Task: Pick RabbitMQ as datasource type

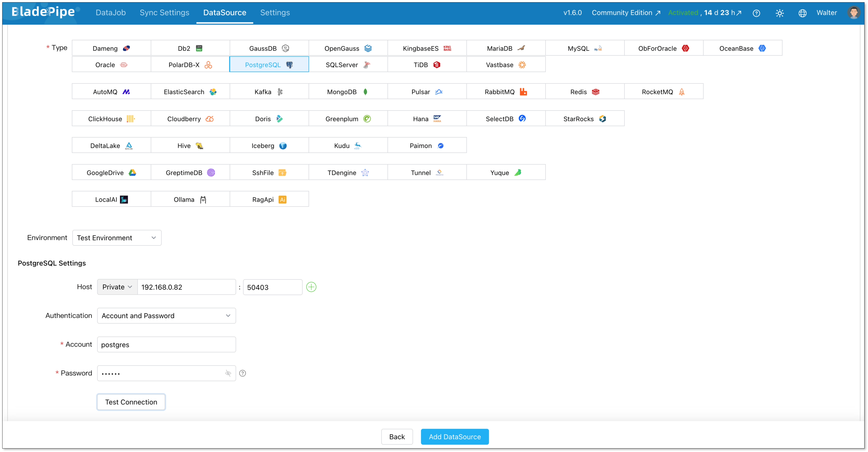Action: click(506, 92)
